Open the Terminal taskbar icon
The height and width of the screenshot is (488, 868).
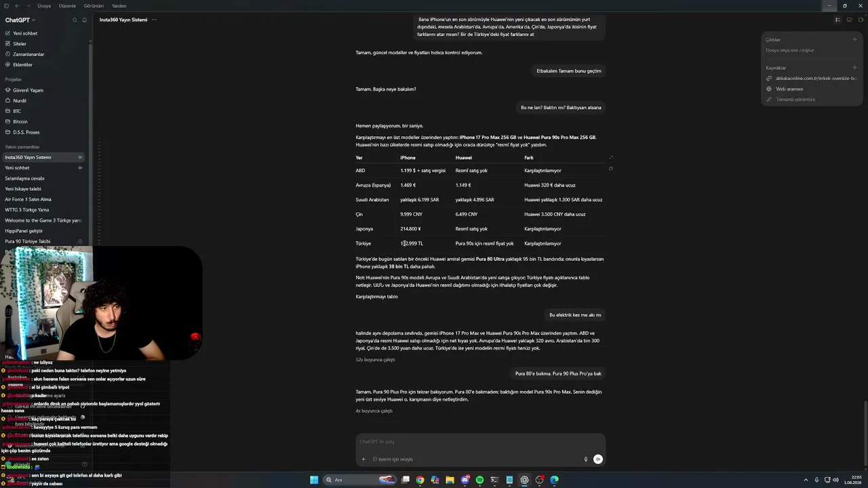pos(494,480)
